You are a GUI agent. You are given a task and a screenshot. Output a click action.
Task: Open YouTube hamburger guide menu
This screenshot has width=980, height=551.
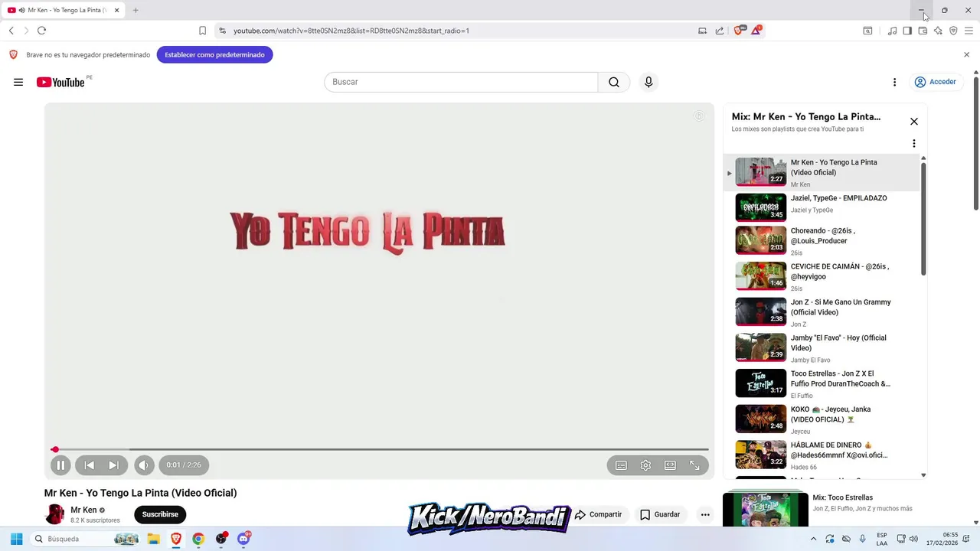tap(18, 82)
